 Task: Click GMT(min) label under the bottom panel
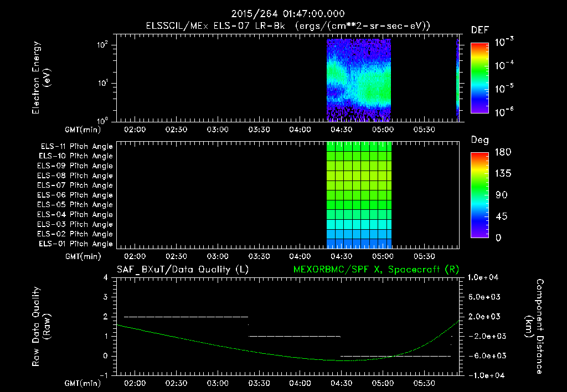click(x=83, y=383)
